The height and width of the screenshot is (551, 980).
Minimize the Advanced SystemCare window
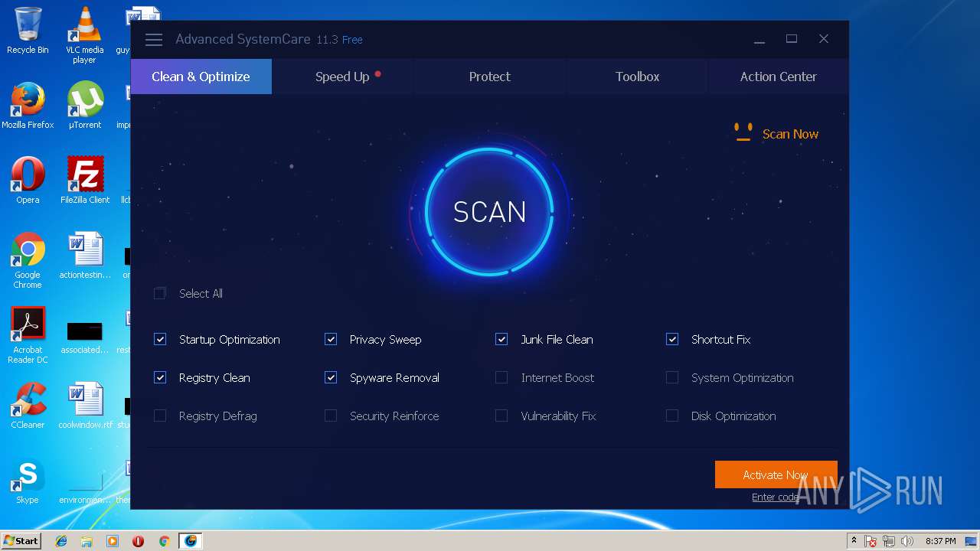[x=759, y=40]
